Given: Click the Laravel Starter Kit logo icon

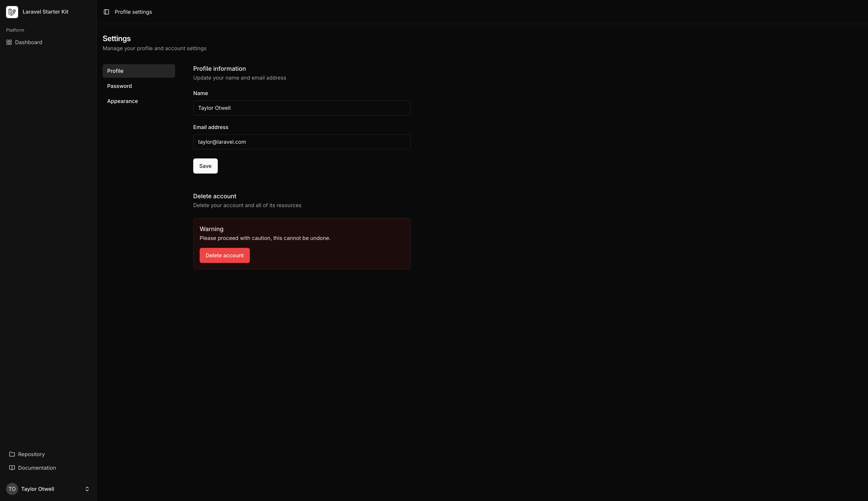Looking at the screenshot, I should pos(12,12).
